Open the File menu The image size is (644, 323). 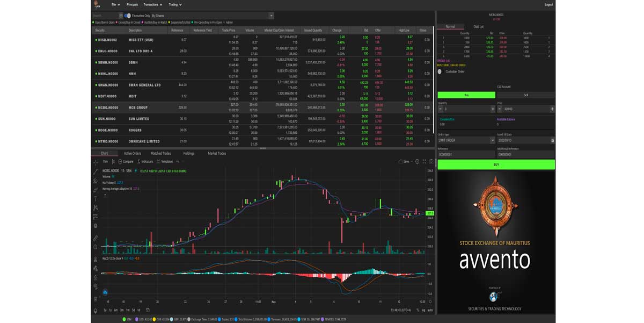coord(115,4)
